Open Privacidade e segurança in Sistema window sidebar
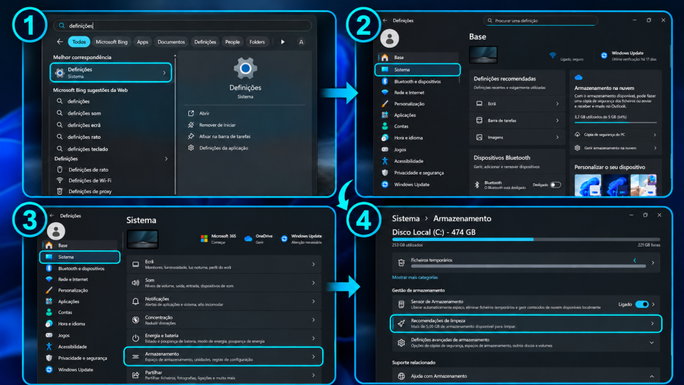 click(82, 358)
